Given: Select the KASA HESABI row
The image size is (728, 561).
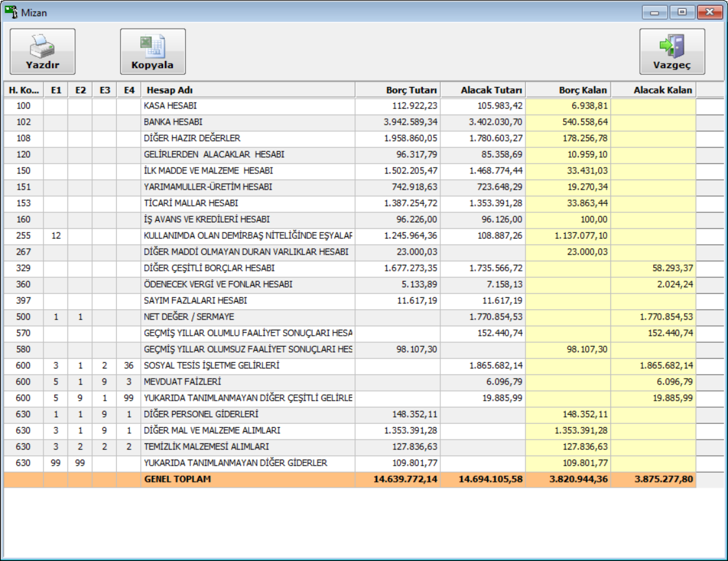Looking at the screenshot, I should tap(247, 106).
